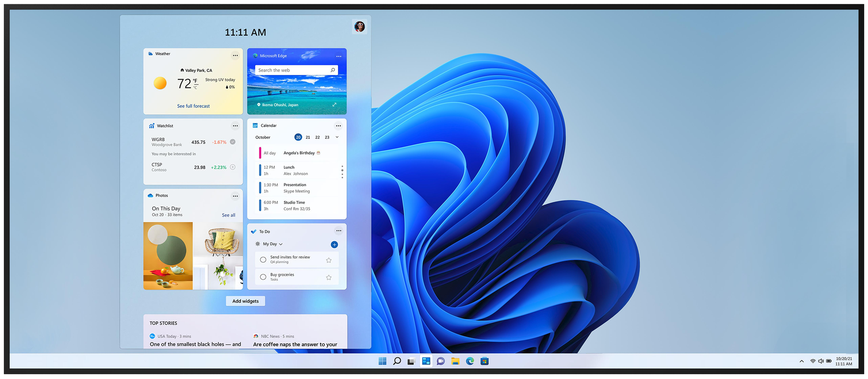Click the volume speaker tray icon
The height and width of the screenshot is (379, 868).
point(821,361)
